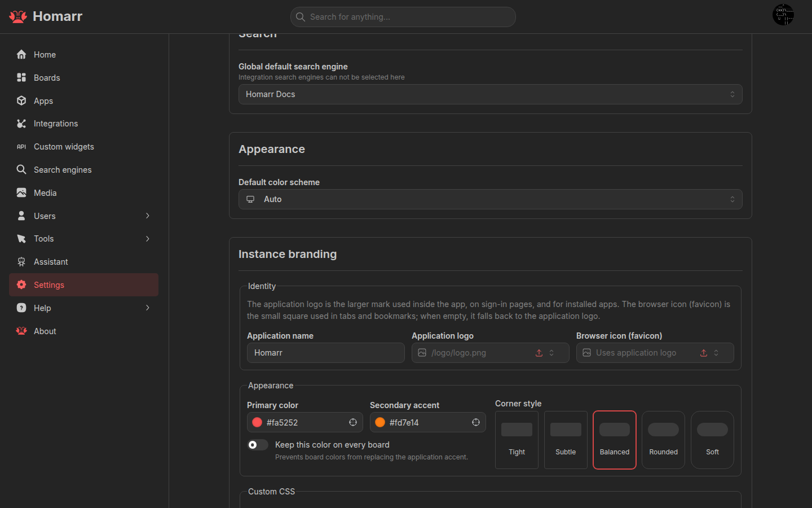Click the Apps cube icon

coord(21,100)
